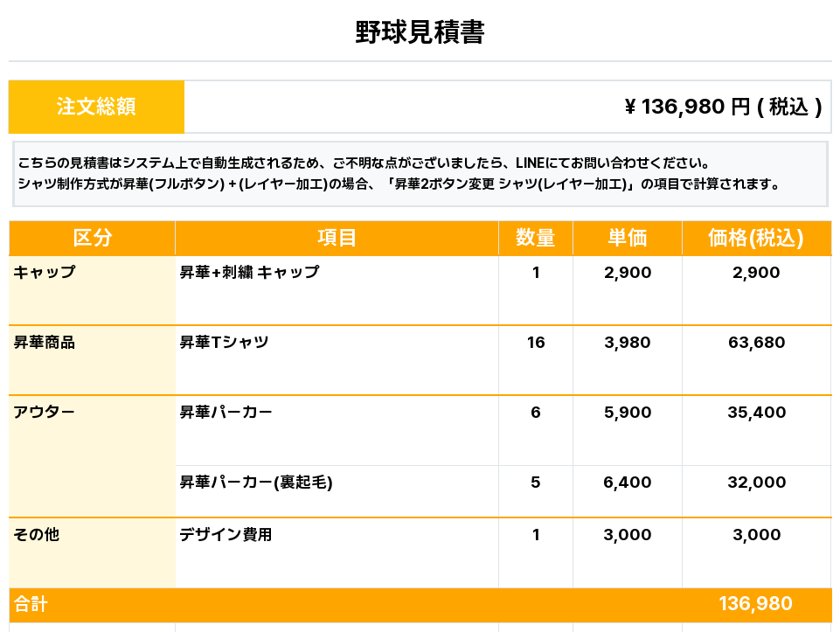
Task: Click the 合計 total row label
Action: pos(31,605)
